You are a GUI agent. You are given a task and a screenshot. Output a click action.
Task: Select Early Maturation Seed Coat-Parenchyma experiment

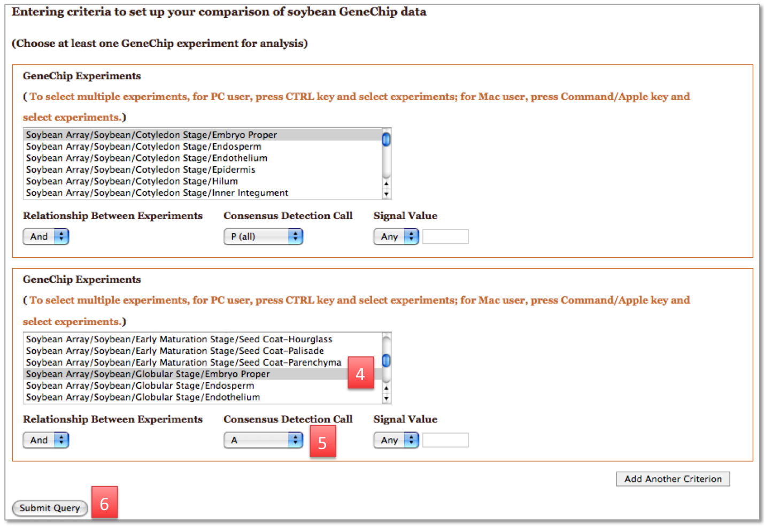click(x=203, y=363)
